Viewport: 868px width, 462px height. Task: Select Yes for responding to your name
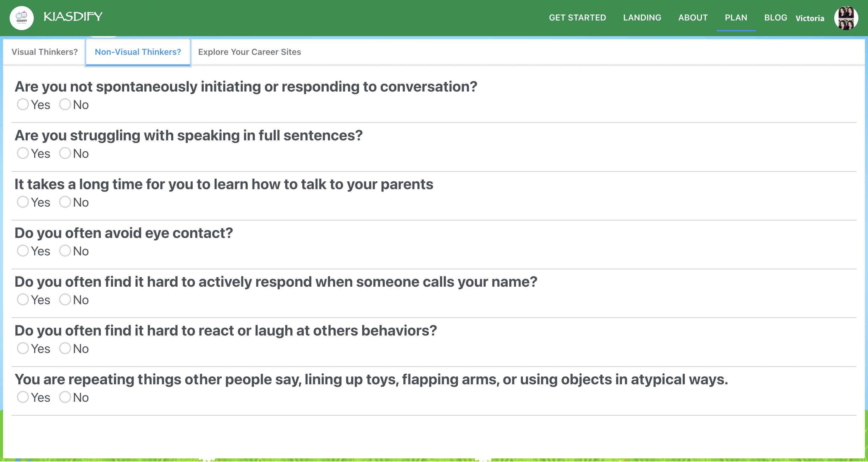coord(23,300)
